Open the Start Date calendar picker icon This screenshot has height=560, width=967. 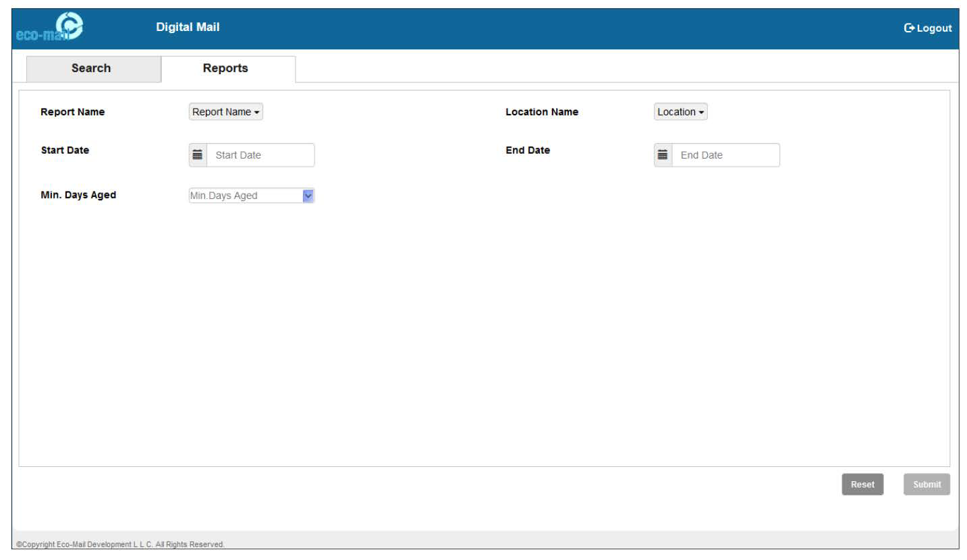[198, 155]
